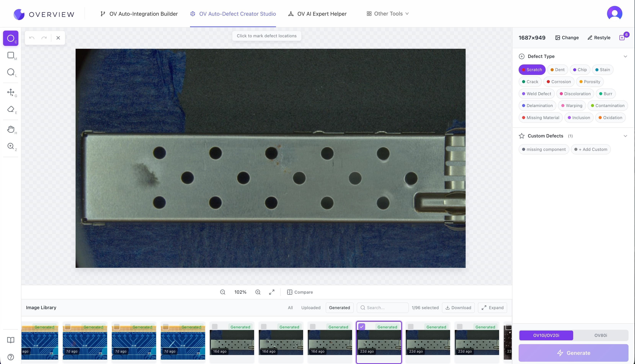Click the Download button
Screen dimensions: 635x364
point(458,307)
